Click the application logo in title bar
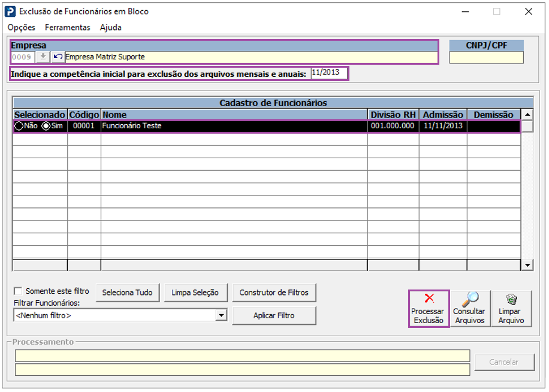The width and height of the screenshot is (549, 392). pos(10,11)
